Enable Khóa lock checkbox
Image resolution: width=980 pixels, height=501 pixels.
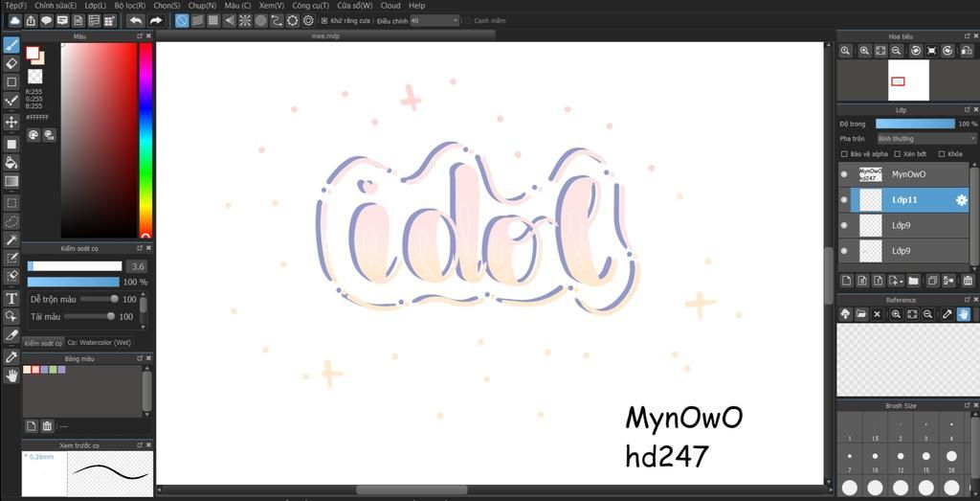(942, 154)
